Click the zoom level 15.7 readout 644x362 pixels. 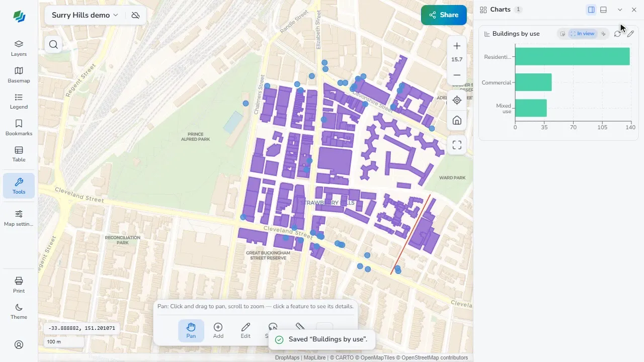(x=457, y=59)
